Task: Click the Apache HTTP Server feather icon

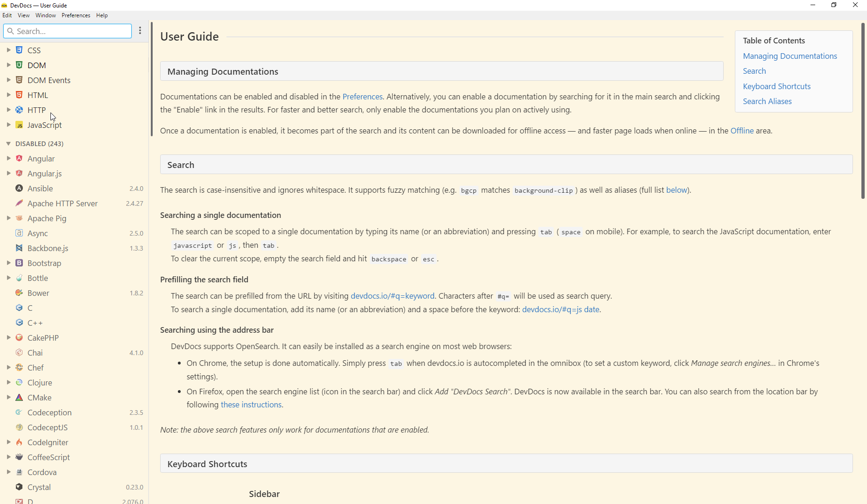Action: pyautogui.click(x=19, y=203)
